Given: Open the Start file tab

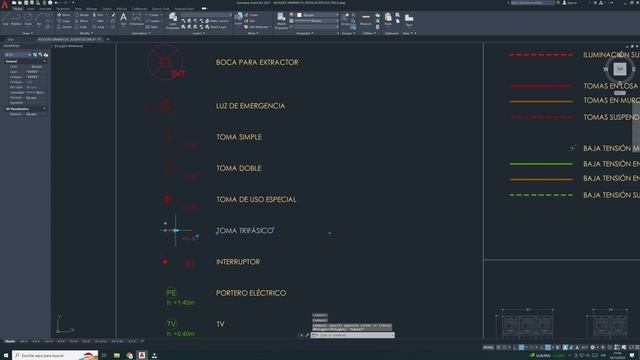Looking at the screenshot, I should click(11, 40).
